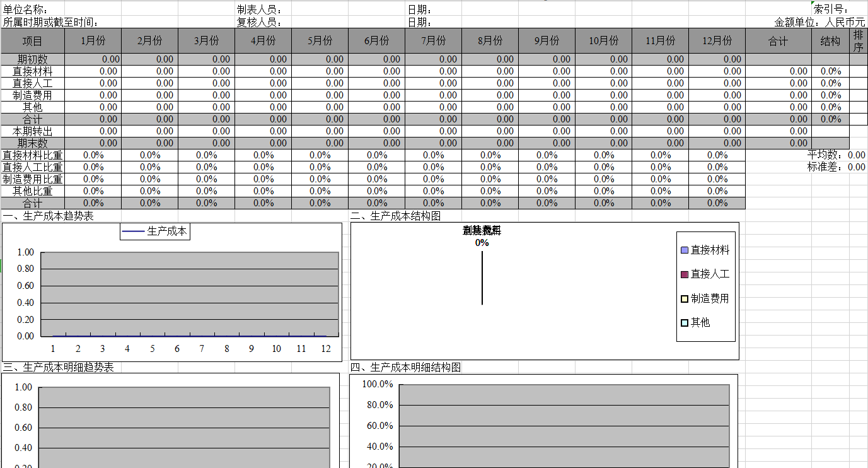
Task: Click the 直接人工 legend color swatch
Action: pyautogui.click(x=685, y=274)
